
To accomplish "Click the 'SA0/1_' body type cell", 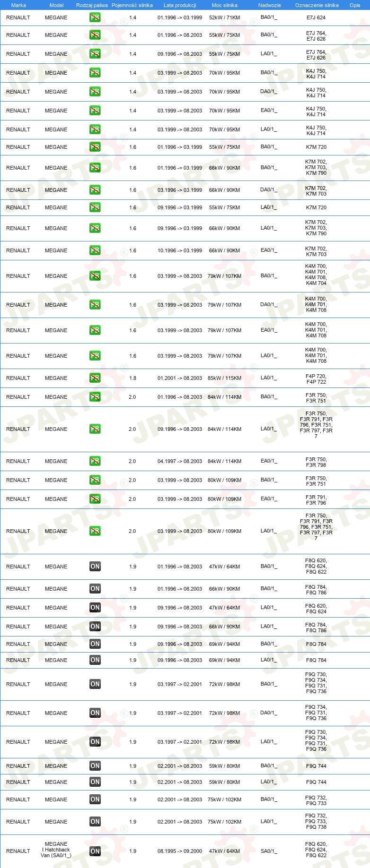I will 269,851.
